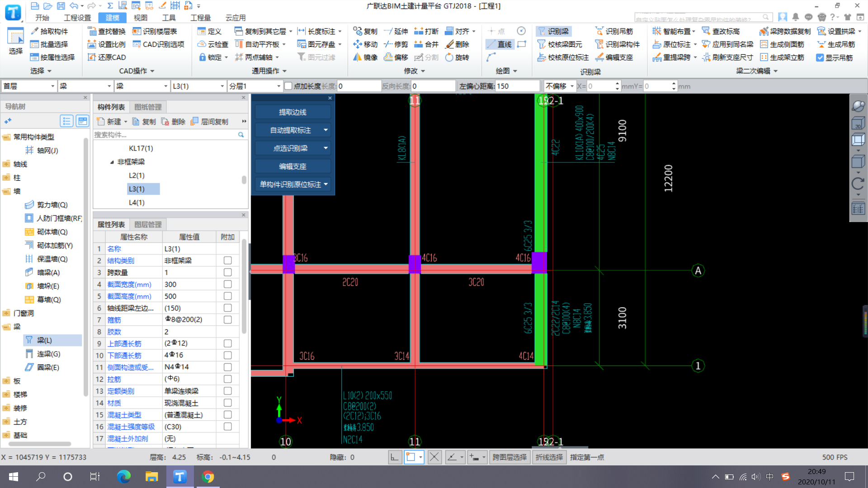
Task: Select the 直线 line drawing tool
Action: pyautogui.click(x=499, y=44)
